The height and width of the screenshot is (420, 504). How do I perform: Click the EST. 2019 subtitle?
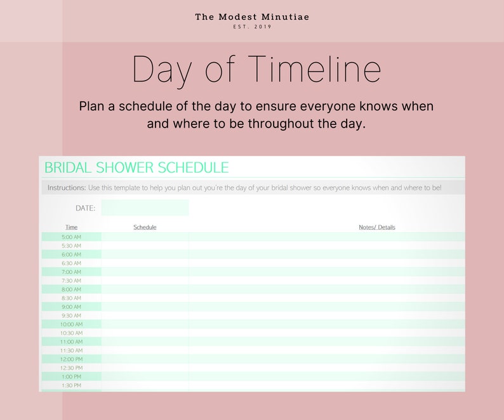tap(253, 27)
